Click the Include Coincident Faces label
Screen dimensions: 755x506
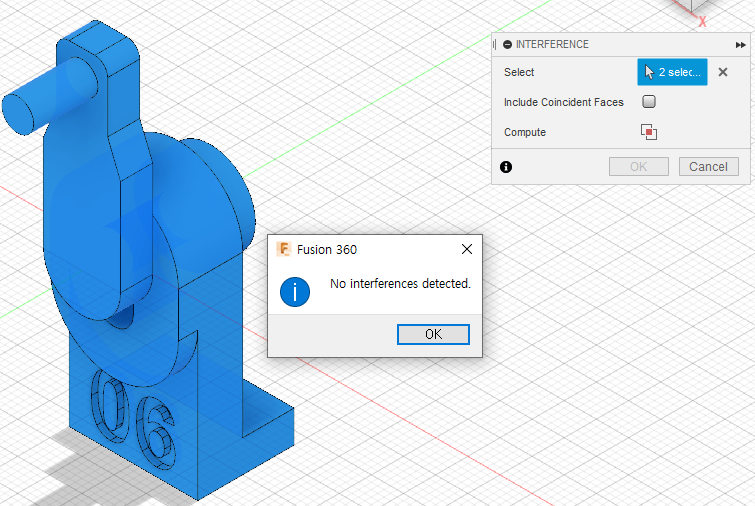coord(563,102)
